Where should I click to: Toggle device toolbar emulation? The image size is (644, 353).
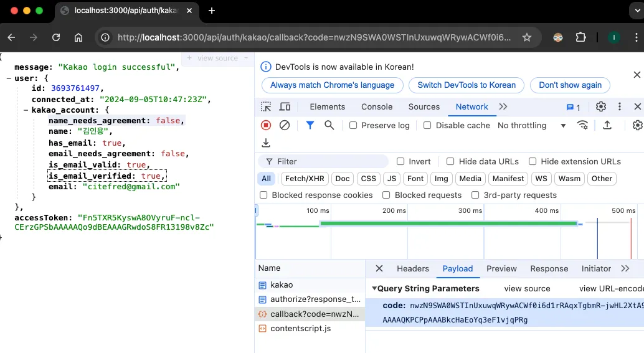pyautogui.click(x=285, y=106)
